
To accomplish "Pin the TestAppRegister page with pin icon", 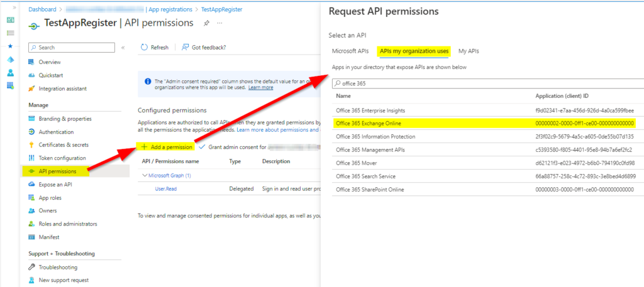I will (x=206, y=23).
